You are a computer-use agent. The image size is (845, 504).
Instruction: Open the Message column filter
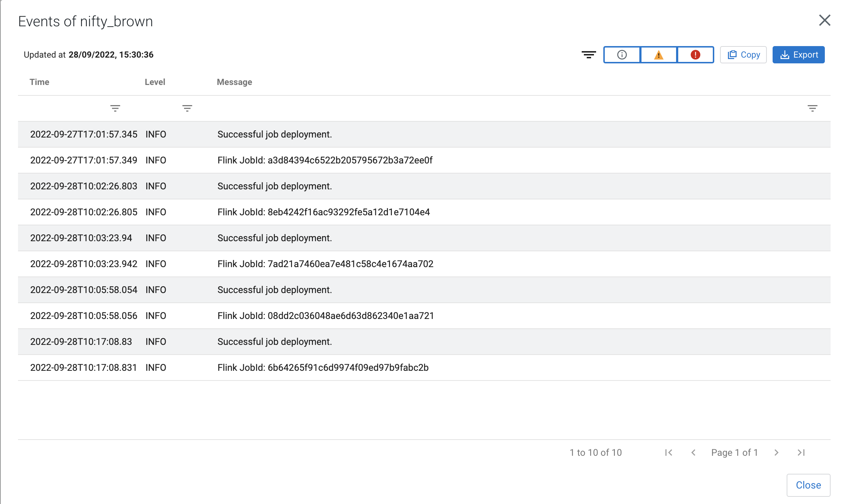(x=813, y=108)
